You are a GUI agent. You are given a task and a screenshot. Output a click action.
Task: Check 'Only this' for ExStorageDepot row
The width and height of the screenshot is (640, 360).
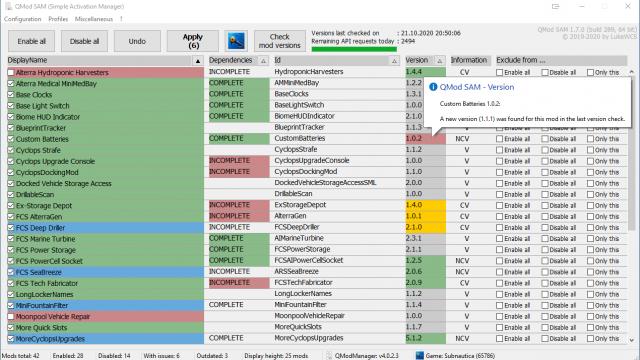point(590,206)
